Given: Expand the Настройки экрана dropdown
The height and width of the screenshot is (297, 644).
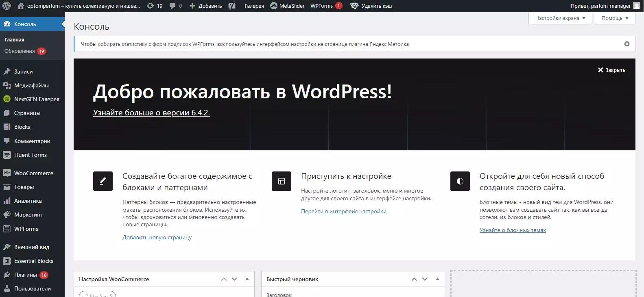Looking at the screenshot, I should tap(560, 18).
